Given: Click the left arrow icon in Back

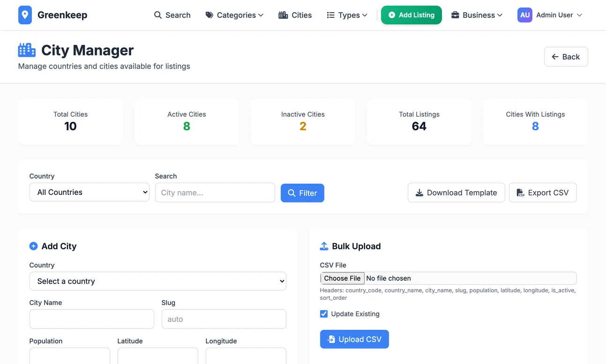Looking at the screenshot, I should pyautogui.click(x=555, y=57).
